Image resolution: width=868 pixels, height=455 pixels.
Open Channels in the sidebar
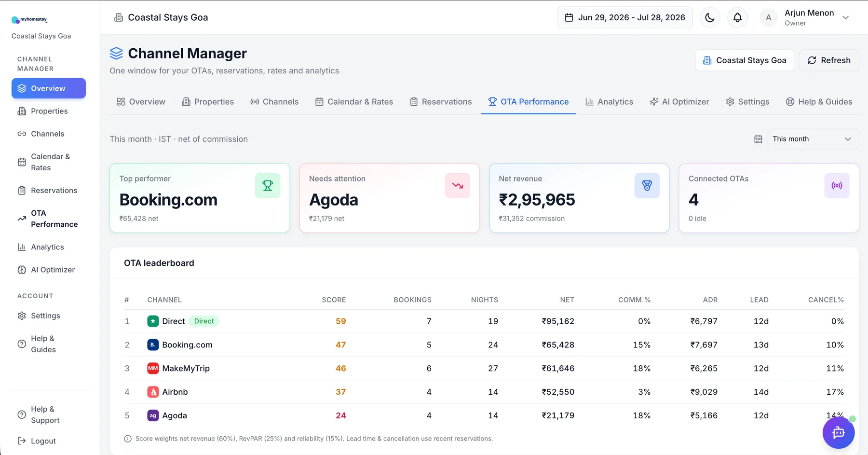(49, 134)
